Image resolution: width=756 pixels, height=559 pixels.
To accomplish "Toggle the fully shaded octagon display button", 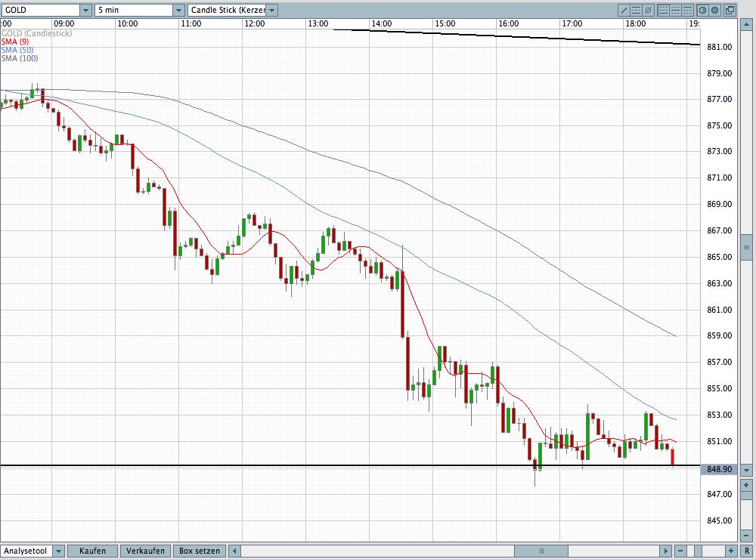I will click(x=715, y=10).
